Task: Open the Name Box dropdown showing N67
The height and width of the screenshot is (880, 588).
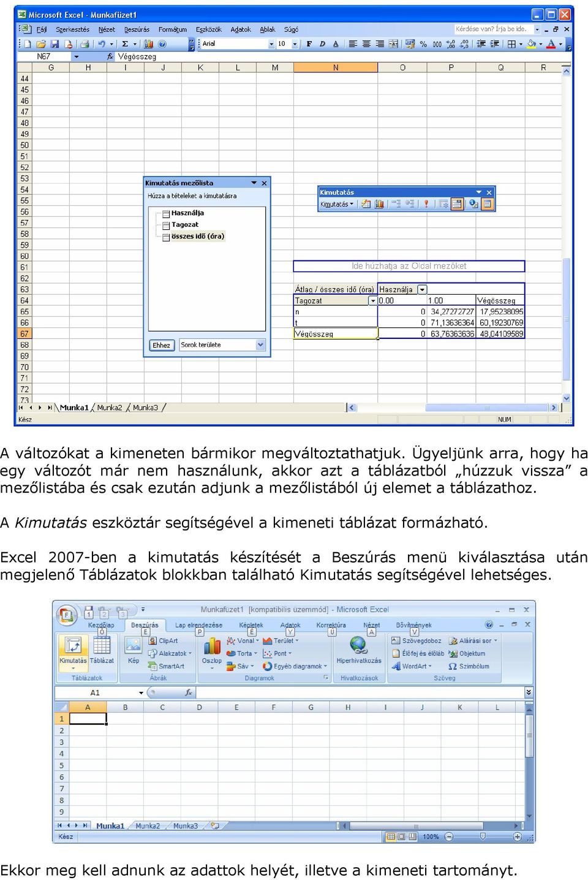Action: [77, 56]
